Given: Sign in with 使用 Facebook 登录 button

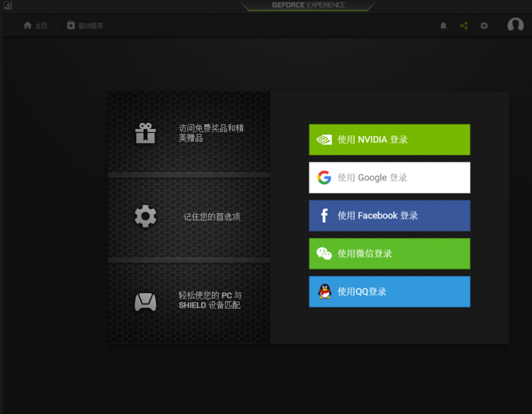Looking at the screenshot, I should (389, 216).
